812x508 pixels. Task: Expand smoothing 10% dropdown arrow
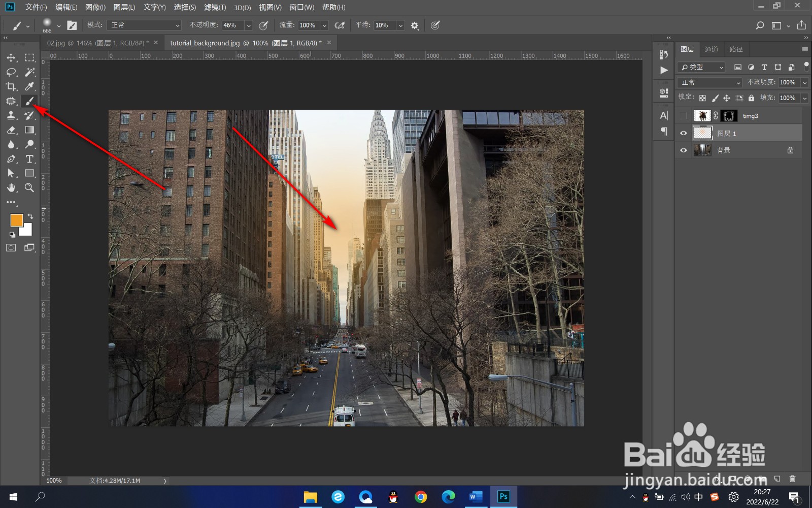[x=400, y=25]
